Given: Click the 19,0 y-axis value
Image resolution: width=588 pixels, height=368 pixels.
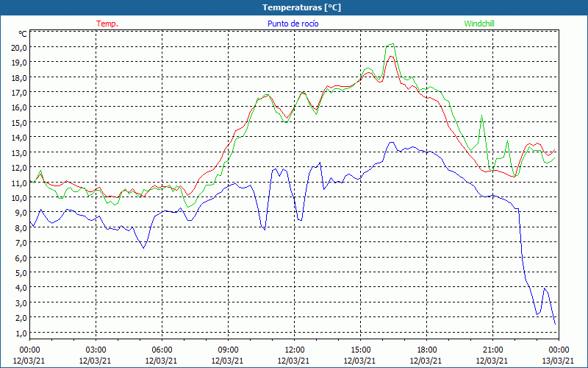Looking at the screenshot, I should click(x=19, y=63).
